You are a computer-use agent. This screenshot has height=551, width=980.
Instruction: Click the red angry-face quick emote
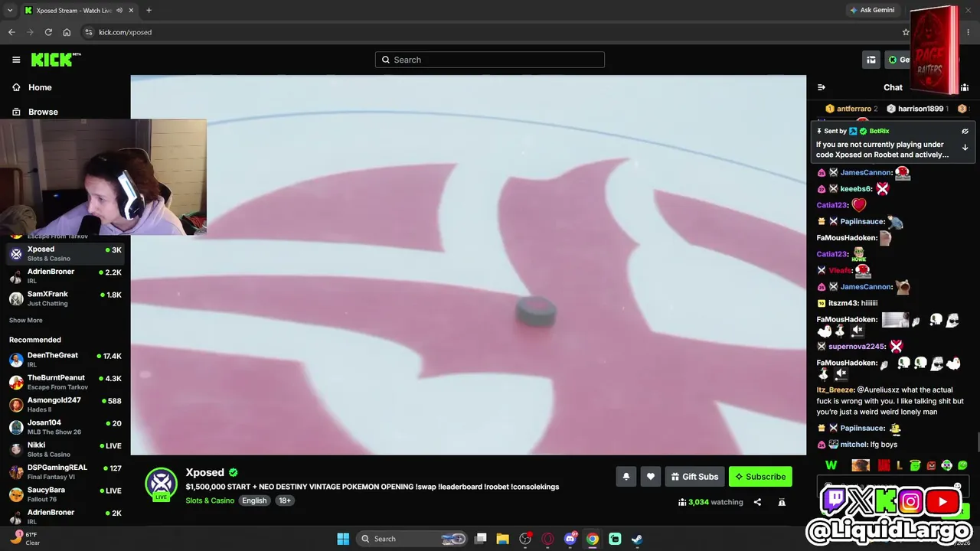pyautogui.click(x=931, y=465)
